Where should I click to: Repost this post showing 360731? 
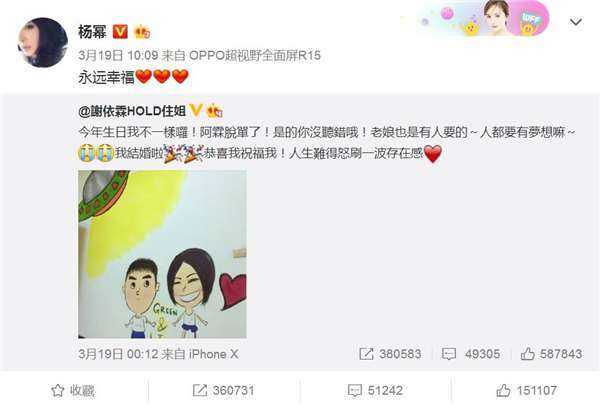223,391
